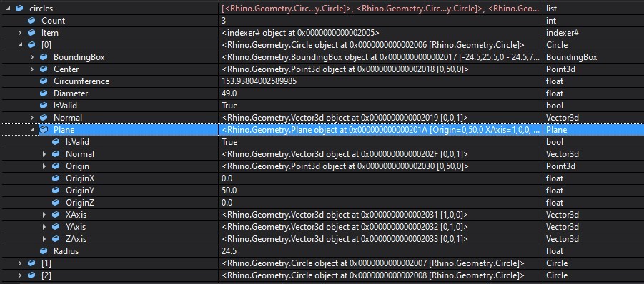This screenshot has height=284, width=644.
Task: Click the icon beside YAxis
Action: coord(56,227)
